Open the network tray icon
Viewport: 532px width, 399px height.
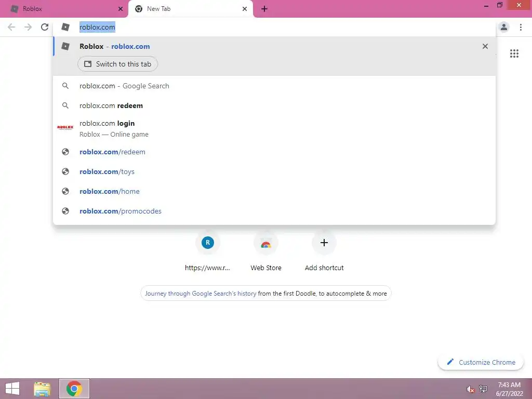[x=483, y=389]
